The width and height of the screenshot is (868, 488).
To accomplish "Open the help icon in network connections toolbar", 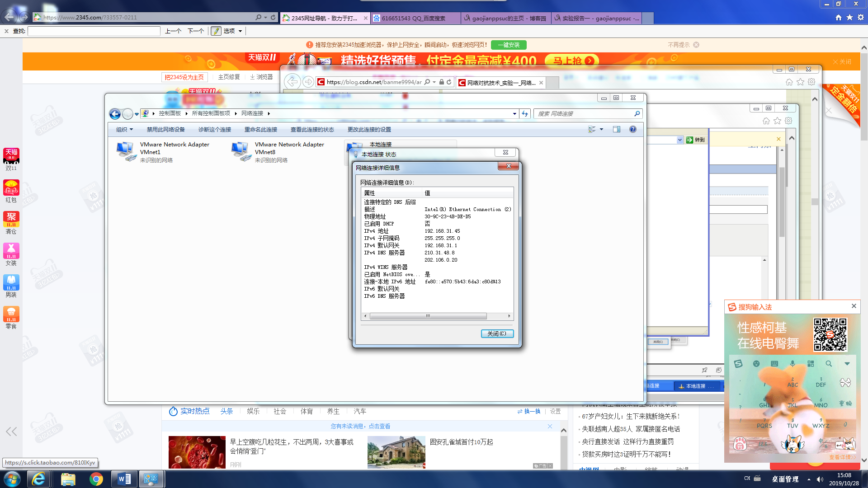I will coord(633,129).
